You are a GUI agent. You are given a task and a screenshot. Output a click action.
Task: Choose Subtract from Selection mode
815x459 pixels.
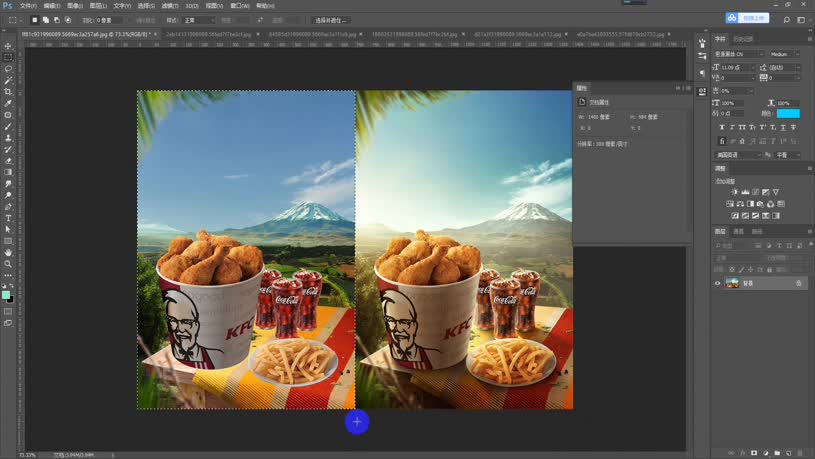(57, 20)
